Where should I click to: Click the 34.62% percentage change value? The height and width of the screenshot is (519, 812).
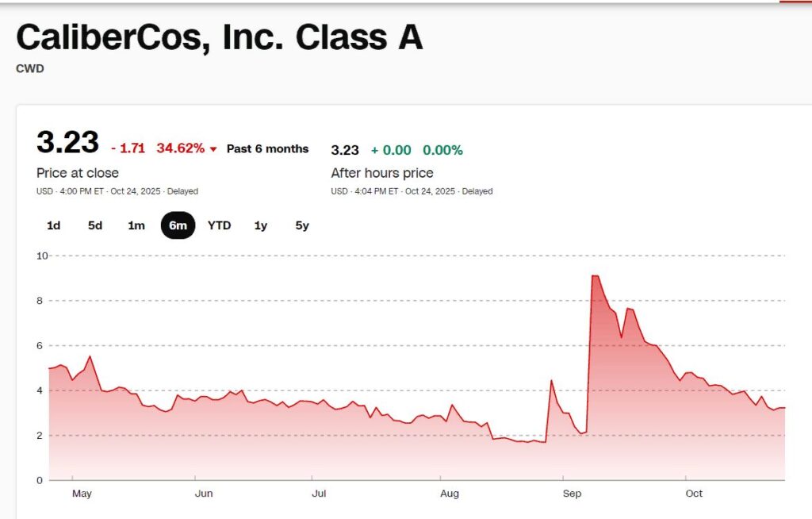tap(180, 148)
